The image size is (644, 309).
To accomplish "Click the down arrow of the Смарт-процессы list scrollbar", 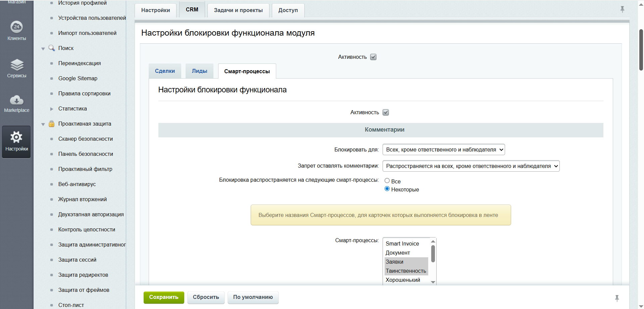I will 433,282.
